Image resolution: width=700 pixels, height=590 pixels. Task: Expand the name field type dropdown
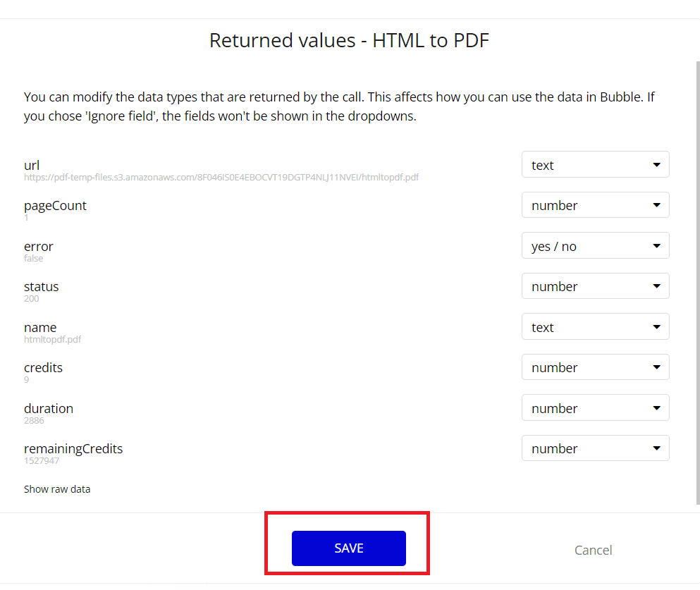tap(595, 327)
